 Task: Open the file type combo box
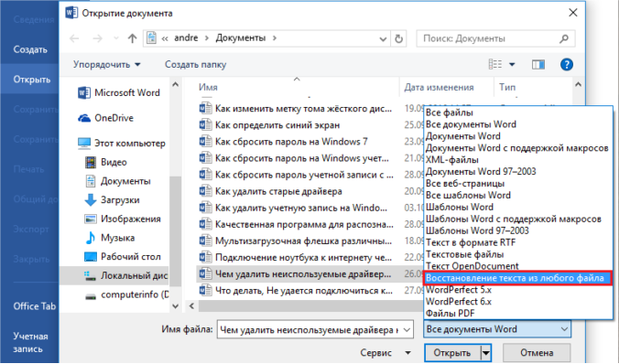coord(497,329)
